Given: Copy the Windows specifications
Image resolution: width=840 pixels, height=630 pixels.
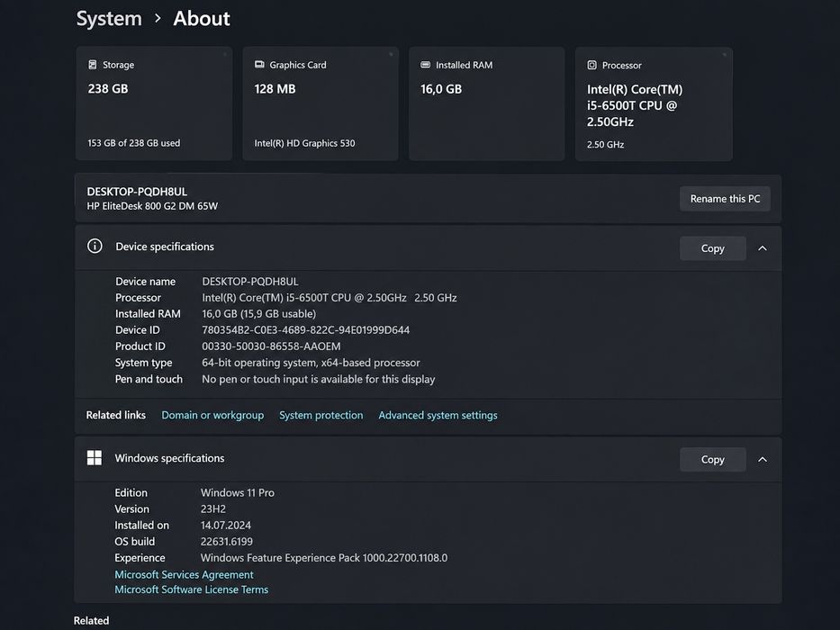Looking at the screenshot, I should [712, 459].
